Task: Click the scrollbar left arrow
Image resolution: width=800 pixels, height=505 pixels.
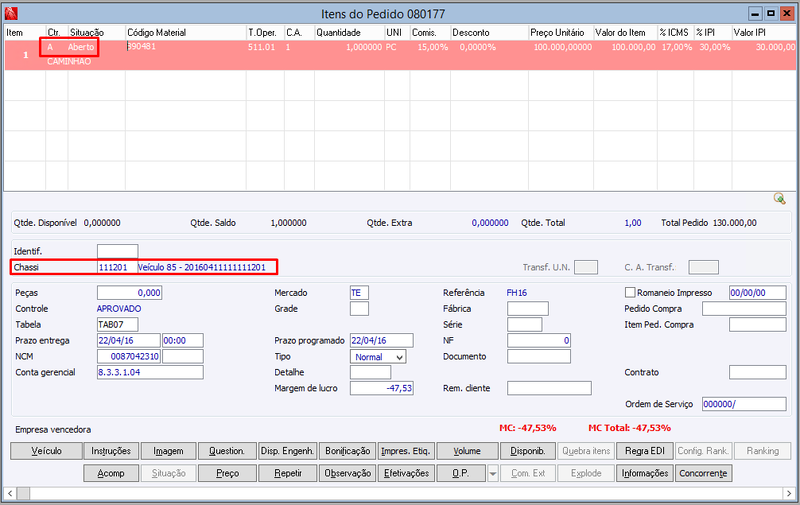Action: click(10, 493)
